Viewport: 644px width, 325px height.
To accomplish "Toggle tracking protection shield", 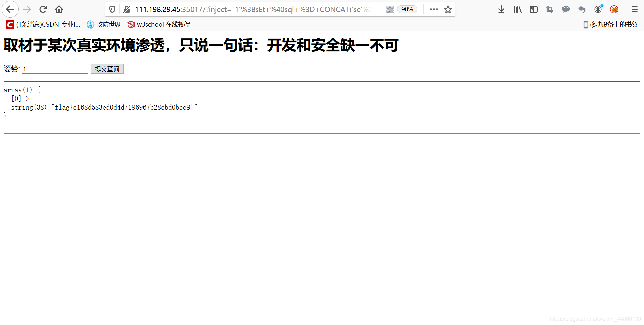I will [x=112, y=9].
